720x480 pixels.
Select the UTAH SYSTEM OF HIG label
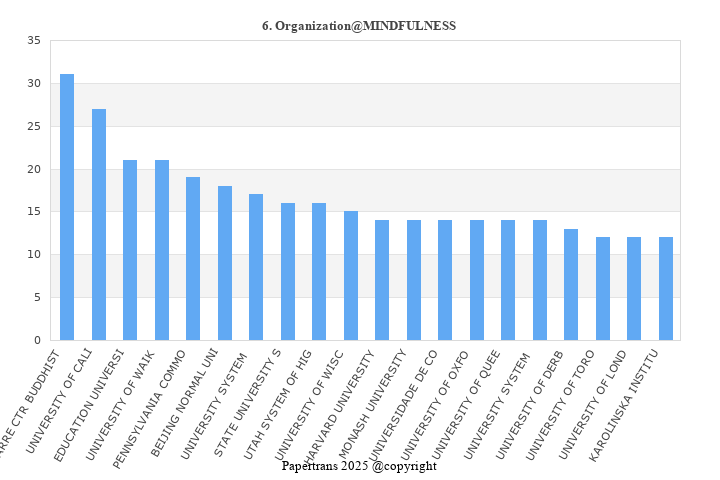pos(277,405)
